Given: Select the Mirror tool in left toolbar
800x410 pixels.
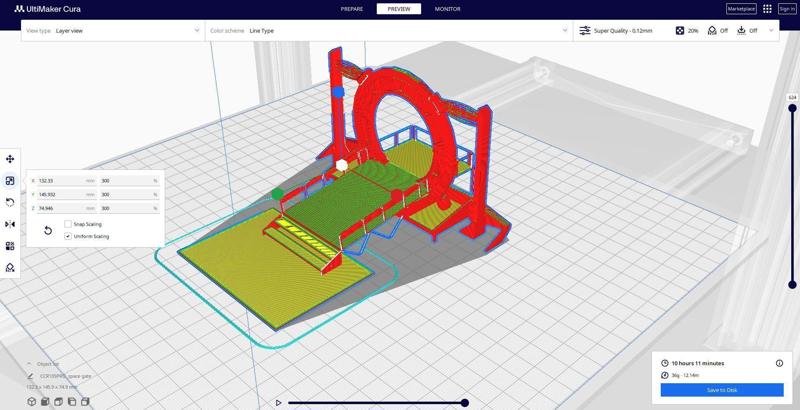Looking at the screenshot, I should pyautogui.click(x=10, y=224).
